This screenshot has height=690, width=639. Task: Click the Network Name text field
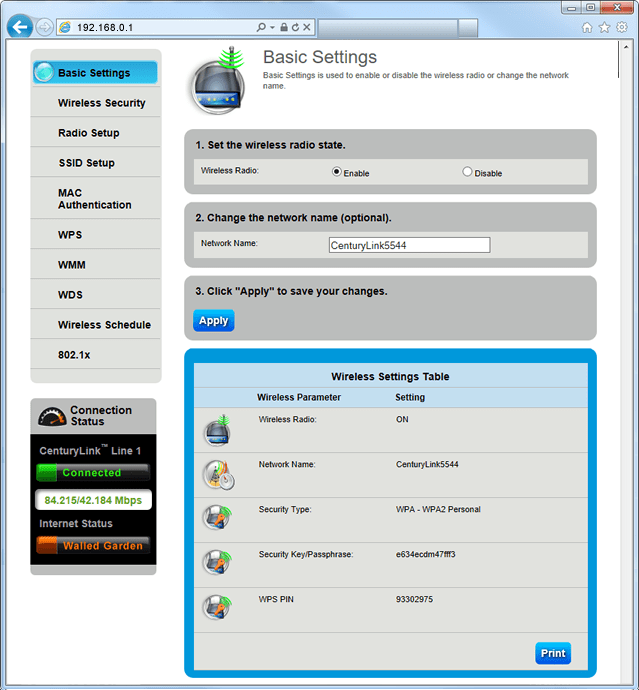409,245
